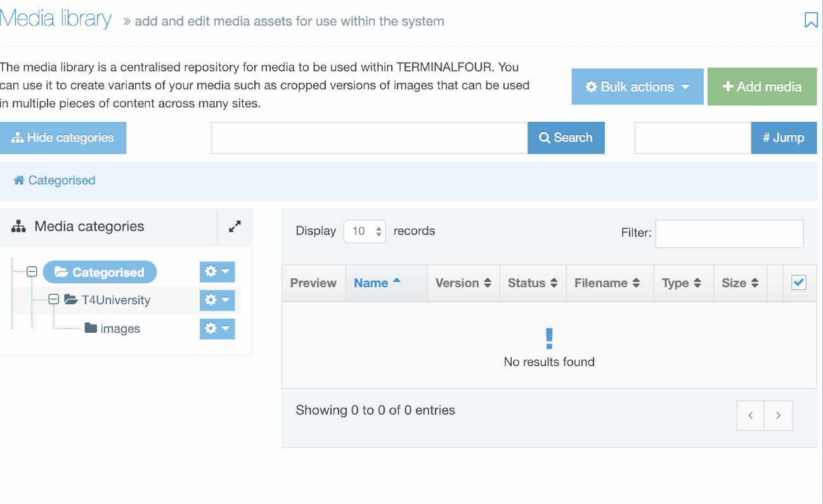Click the bookmark icon at top right
This screenshot has width=823, height=504.
click(x=810, y=20)
